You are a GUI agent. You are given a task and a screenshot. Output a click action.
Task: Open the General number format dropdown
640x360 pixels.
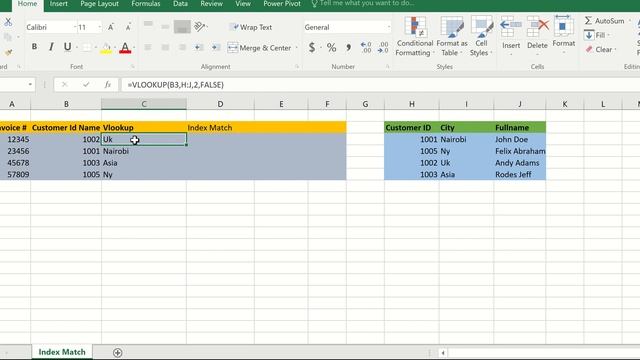point(388,27)
